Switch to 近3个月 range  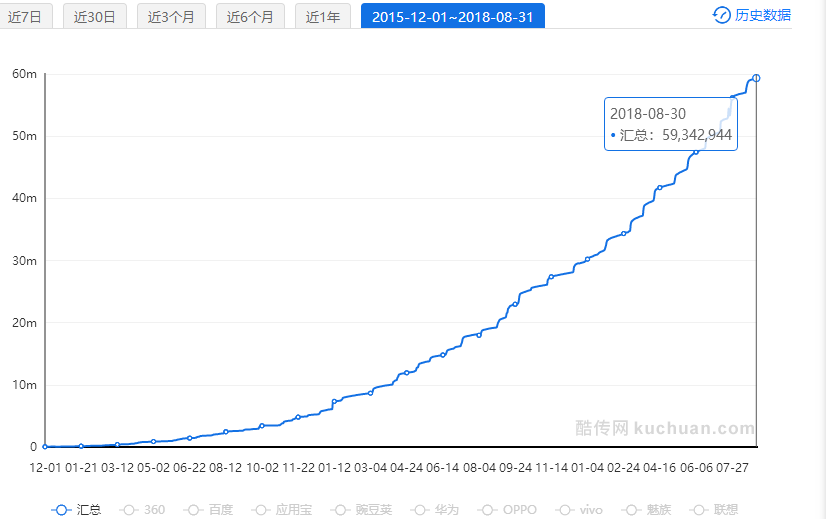point(171,16)
